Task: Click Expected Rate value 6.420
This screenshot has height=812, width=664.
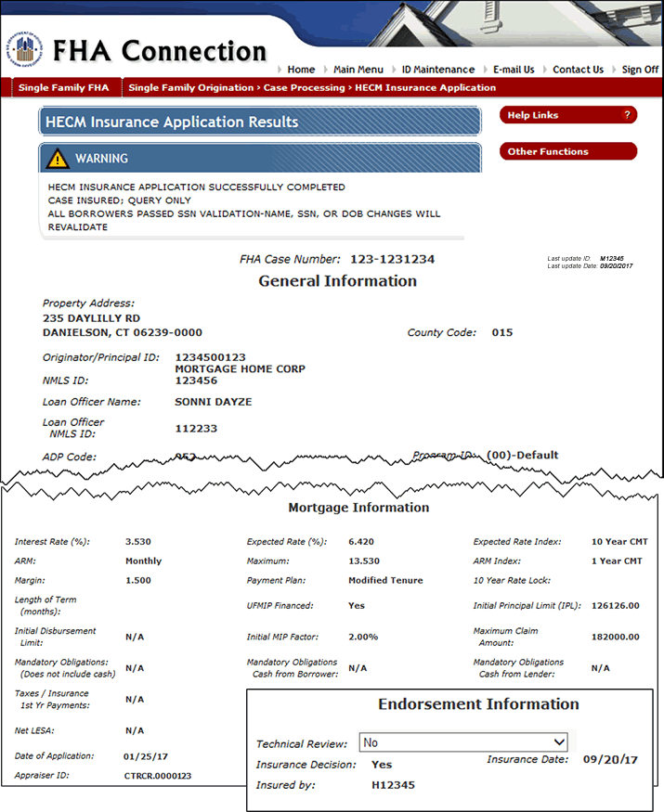Action: pyautogui.click(x=361, y=542)
